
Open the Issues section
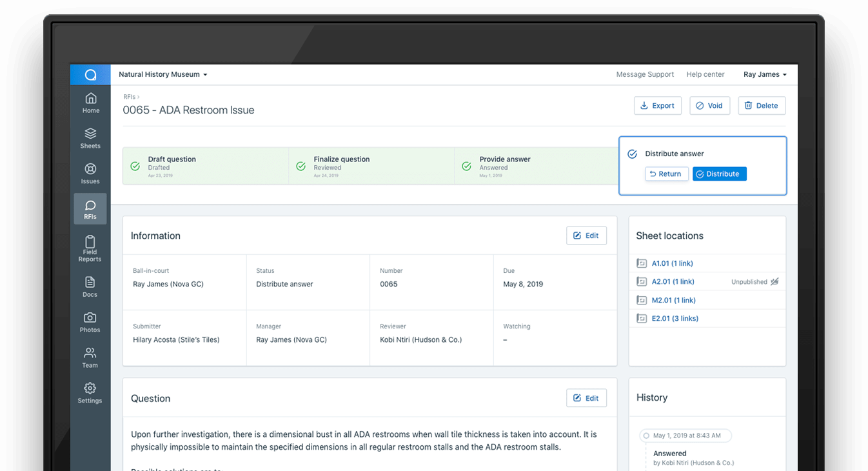tap(90, 174)
